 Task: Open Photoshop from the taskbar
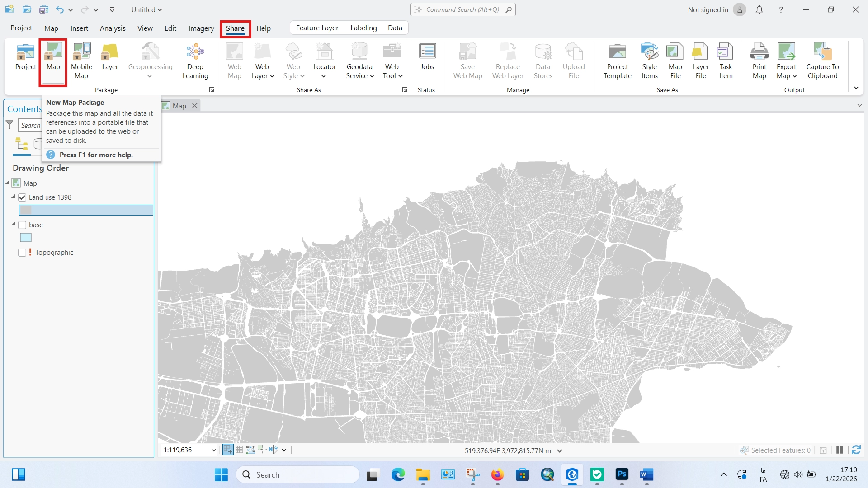(622, 474)
